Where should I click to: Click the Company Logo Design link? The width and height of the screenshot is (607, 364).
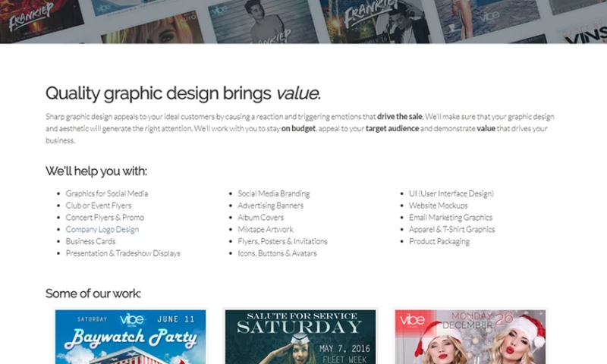102,229
